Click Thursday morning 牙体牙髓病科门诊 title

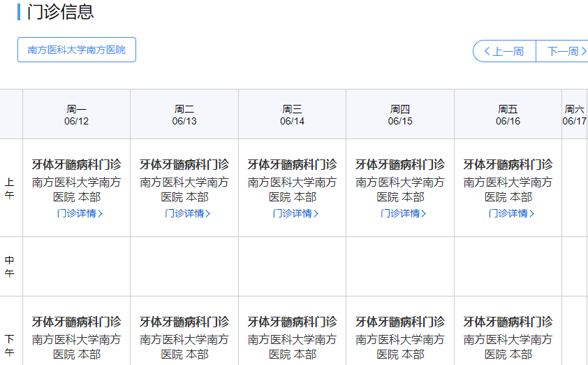point(400,165)
